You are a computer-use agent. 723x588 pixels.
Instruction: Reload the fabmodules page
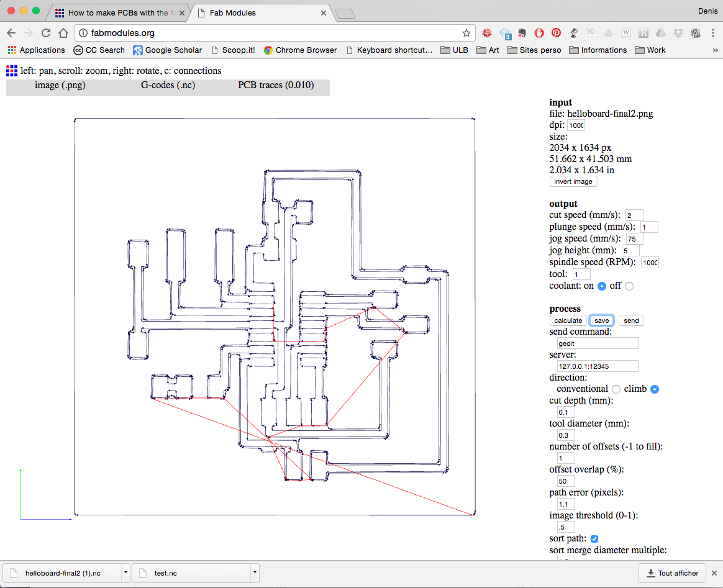pos(45,33)
